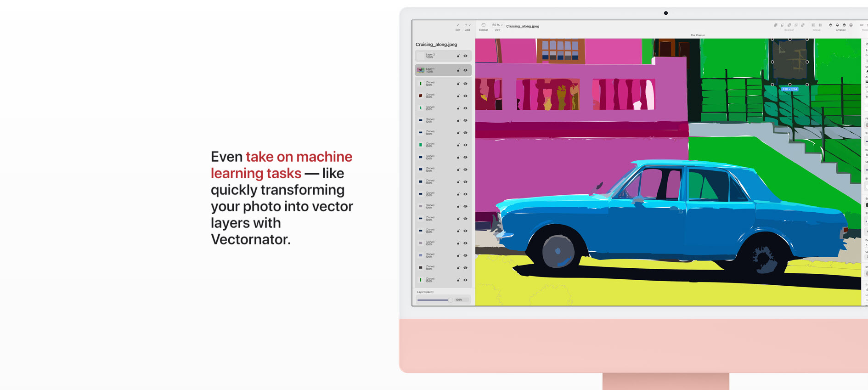
Task: Click the Boolean label in toolbar
Action: pos(789,30)
